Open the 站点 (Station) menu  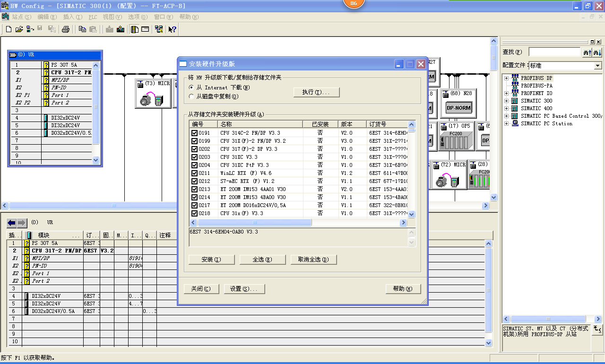[x=22, y=17]
